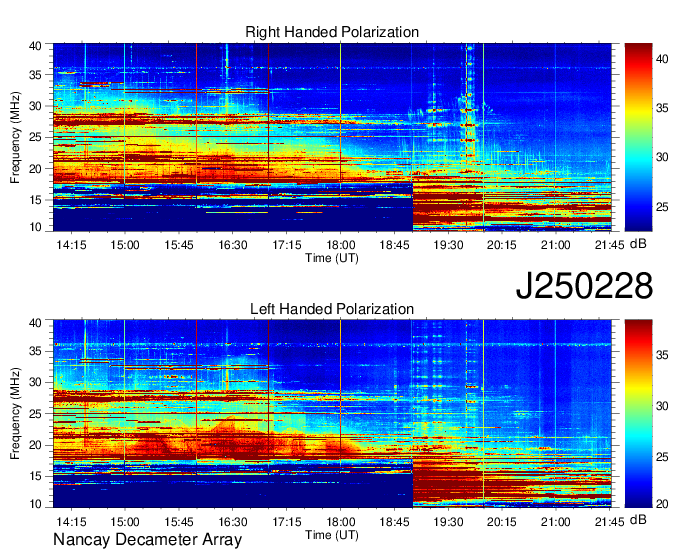This screenshot has height=552, width=680.
Task: Click the J250228 observation label
Action: tap(584, 286)
